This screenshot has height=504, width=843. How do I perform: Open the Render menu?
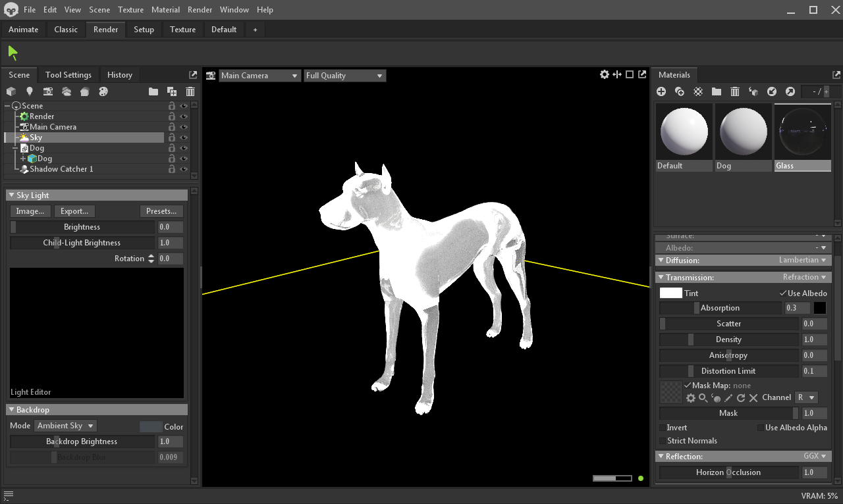(200, 10)
